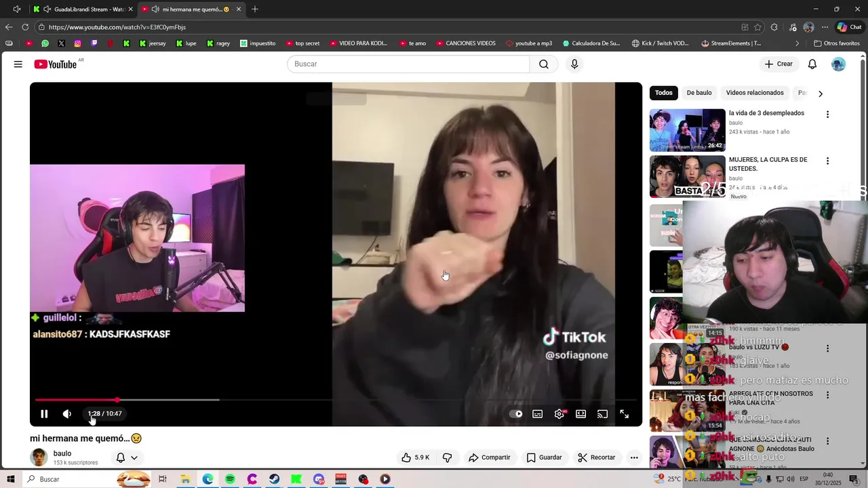Open options for la vida de 3 desempleados

[x=827, y=115]
